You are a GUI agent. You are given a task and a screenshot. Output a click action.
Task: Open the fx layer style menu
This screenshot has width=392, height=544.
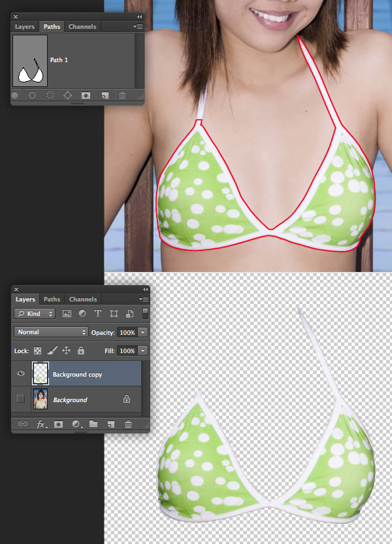tap(41, 424)
